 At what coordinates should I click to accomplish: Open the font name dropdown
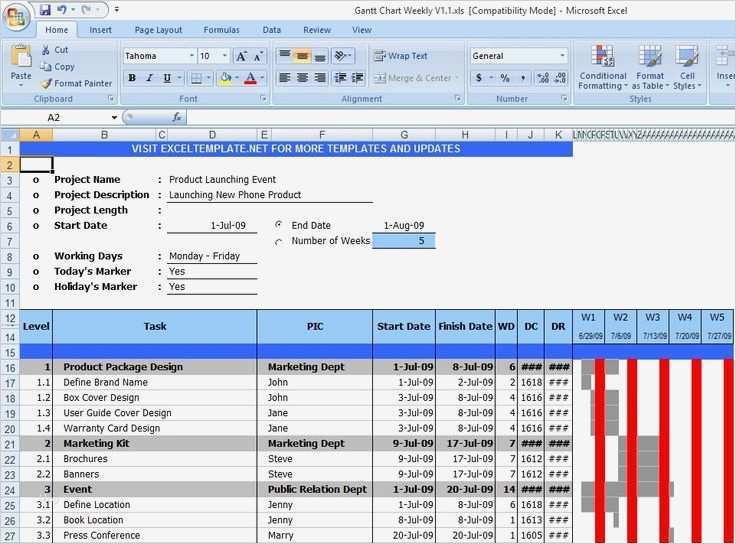191,56
